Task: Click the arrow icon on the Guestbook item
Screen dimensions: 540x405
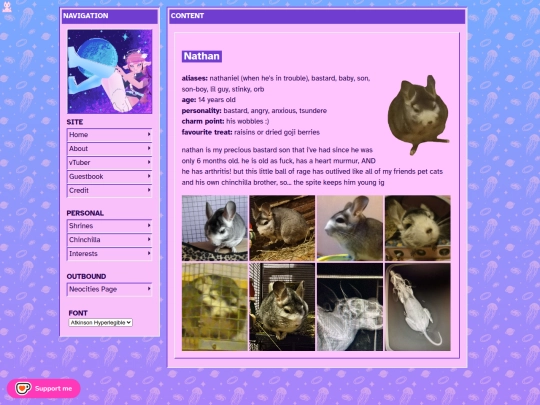Action: click(149, 176)
